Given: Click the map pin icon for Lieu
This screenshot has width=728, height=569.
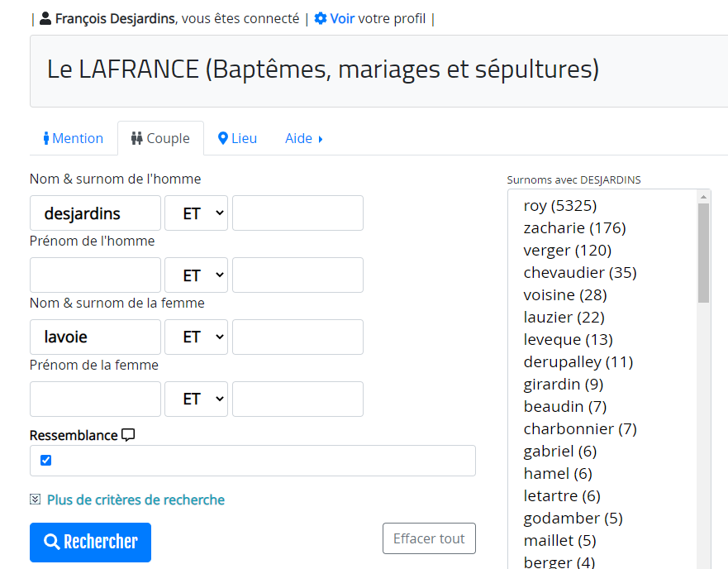Looking at the screenshot, I should [223, 138].
